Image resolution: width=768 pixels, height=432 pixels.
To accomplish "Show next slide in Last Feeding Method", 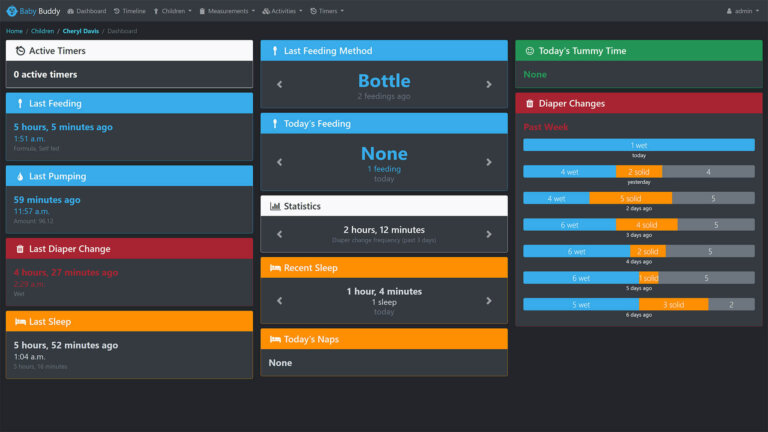I will (x=489, y=85).
